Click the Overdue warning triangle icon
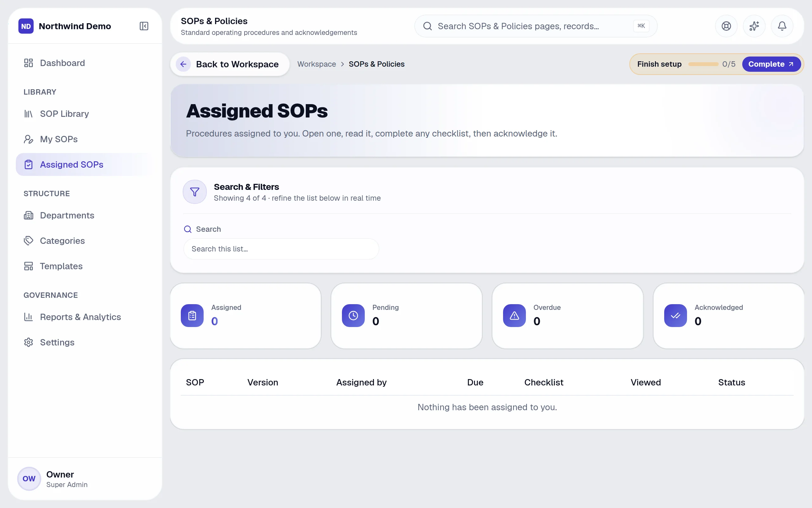The width and height of the screenshot is (812, 508). tap(514, 316)
